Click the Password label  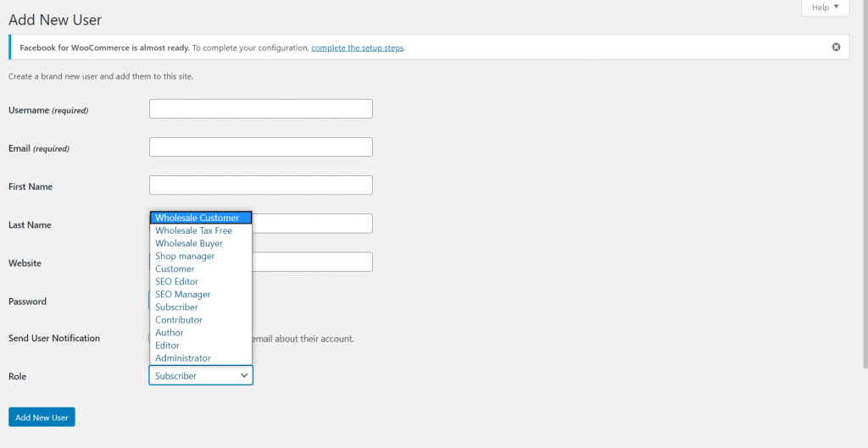pos(27,301)
